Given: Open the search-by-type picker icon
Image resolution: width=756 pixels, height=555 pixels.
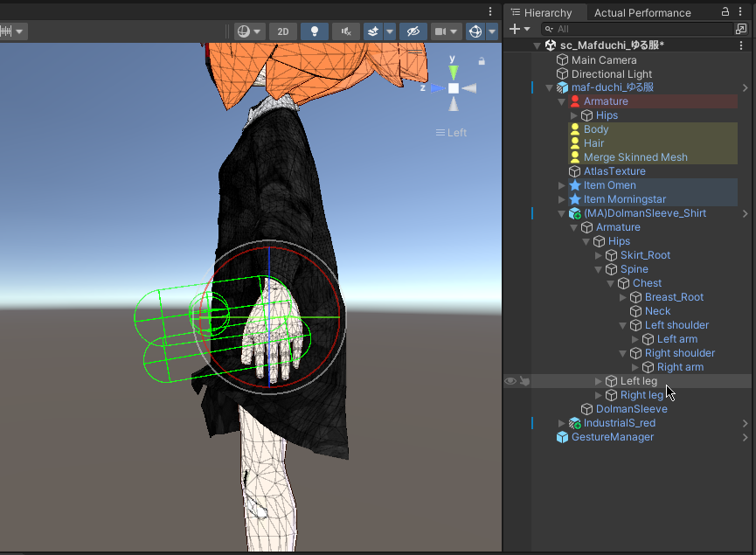Looking at the screenshot, I should [741, 29].
